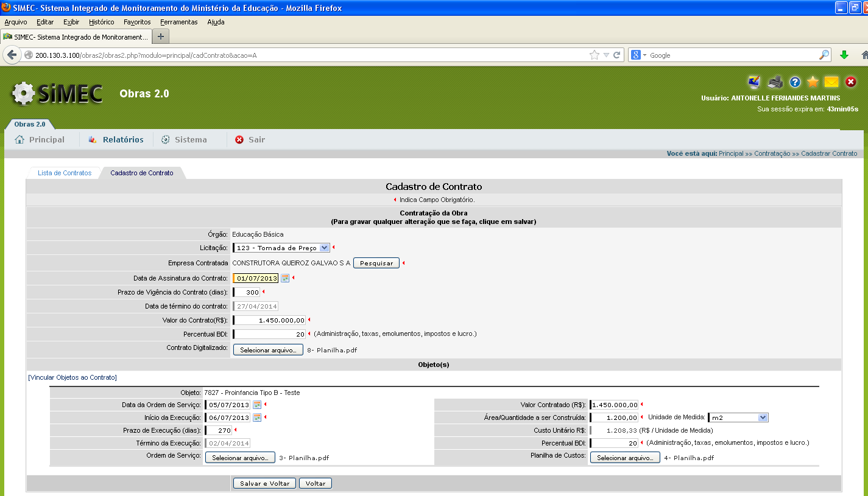Open a new browser tab with plus button

click(161, 37)
